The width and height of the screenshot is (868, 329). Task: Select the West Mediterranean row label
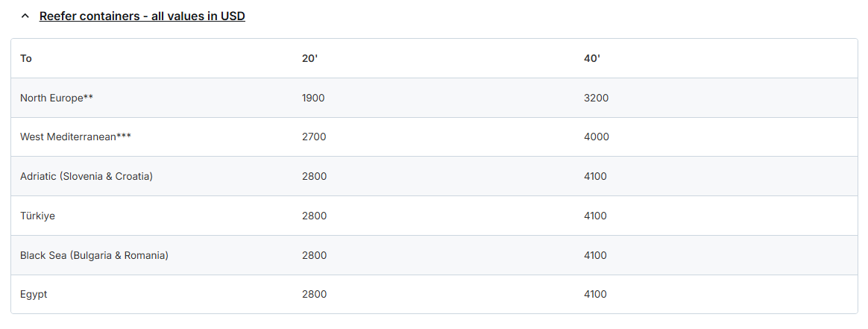(75, 137)
